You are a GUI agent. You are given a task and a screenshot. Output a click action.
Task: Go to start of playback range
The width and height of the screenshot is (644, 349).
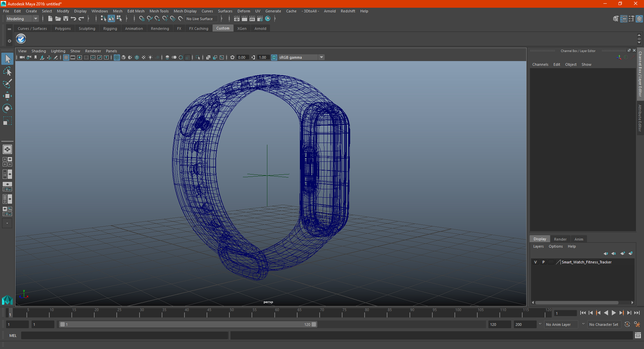(x=583, y=313)
